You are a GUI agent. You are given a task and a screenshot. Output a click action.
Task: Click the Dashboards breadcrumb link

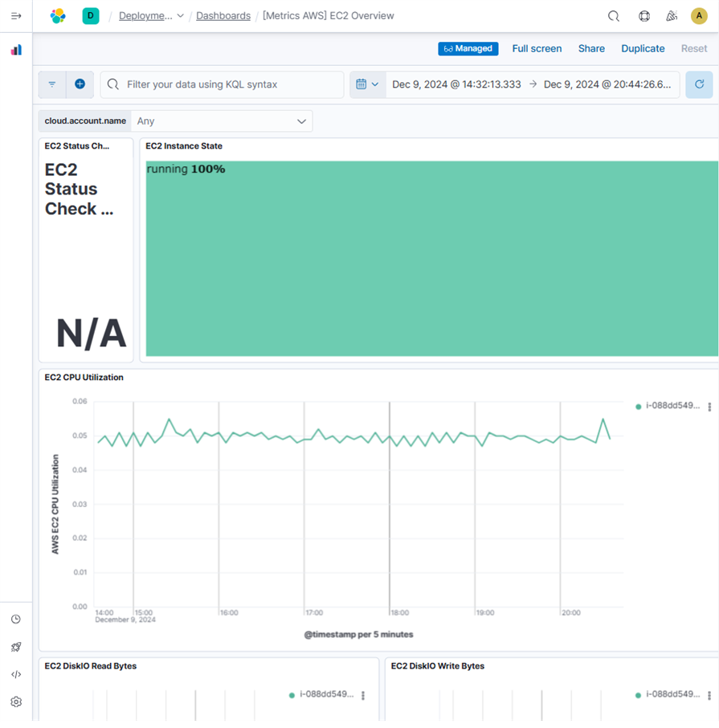pos(223,16)
